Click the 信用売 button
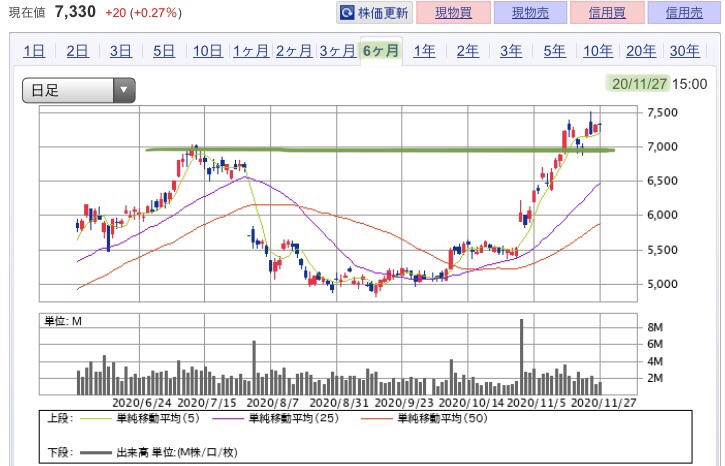The width and height of the screenshot is (725, 466). 684,12
